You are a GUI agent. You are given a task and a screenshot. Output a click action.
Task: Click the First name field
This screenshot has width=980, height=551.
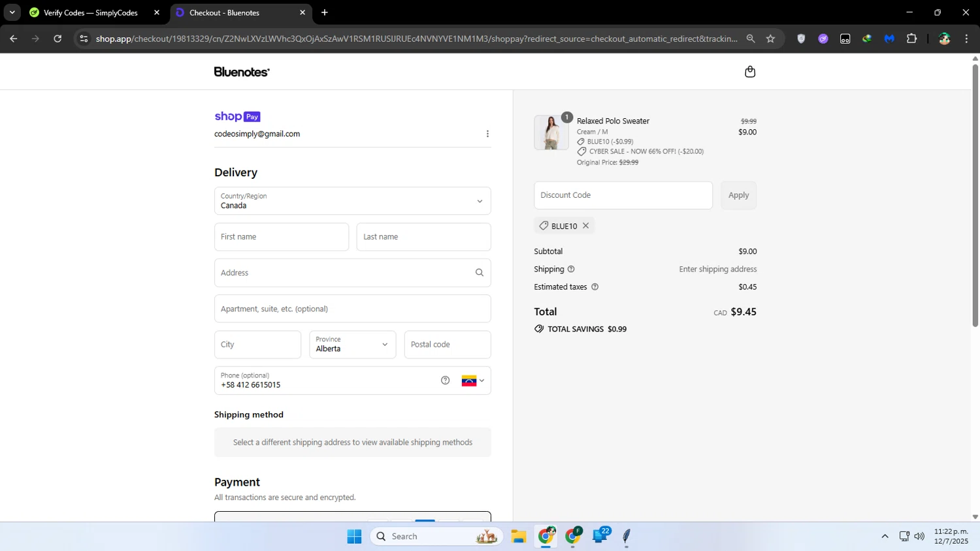pos(282,237)
